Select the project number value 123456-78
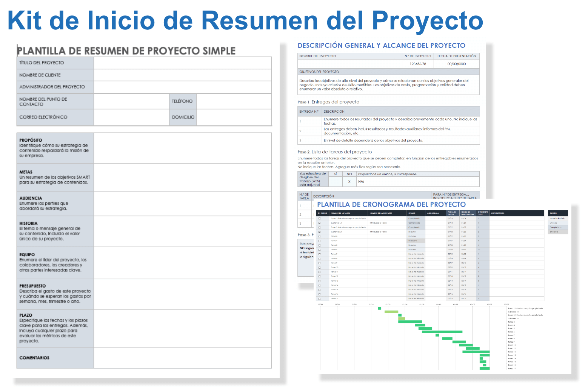The image size is (588, 389). click(418, 64)
